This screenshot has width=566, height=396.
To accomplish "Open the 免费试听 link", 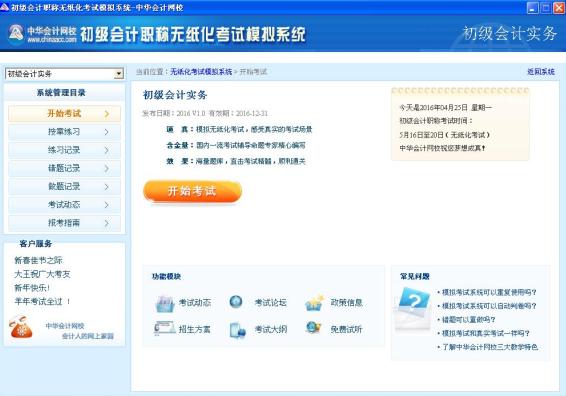I will click(x=347, y=329).
